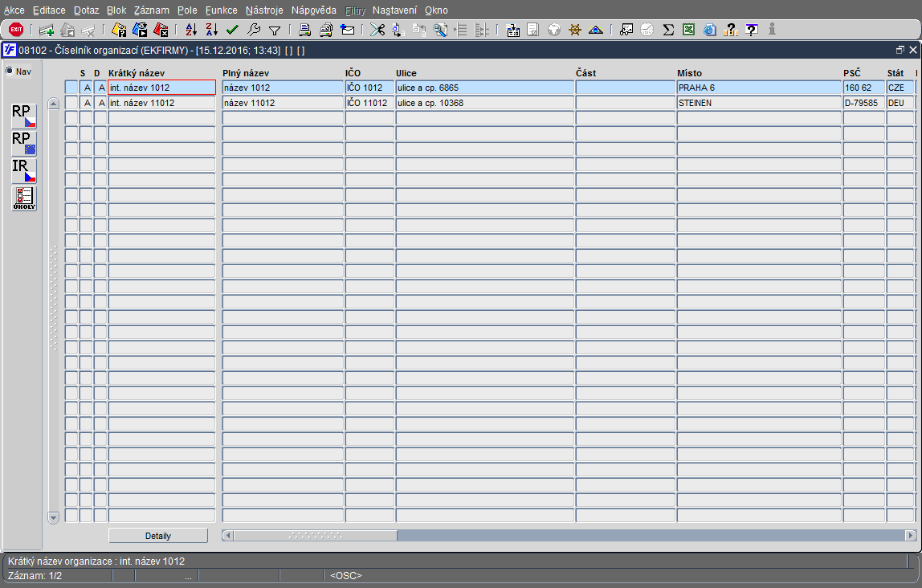The image size is (922, 588).
Task: Open the Nastavení menu
Action: (x=394, y=10)
